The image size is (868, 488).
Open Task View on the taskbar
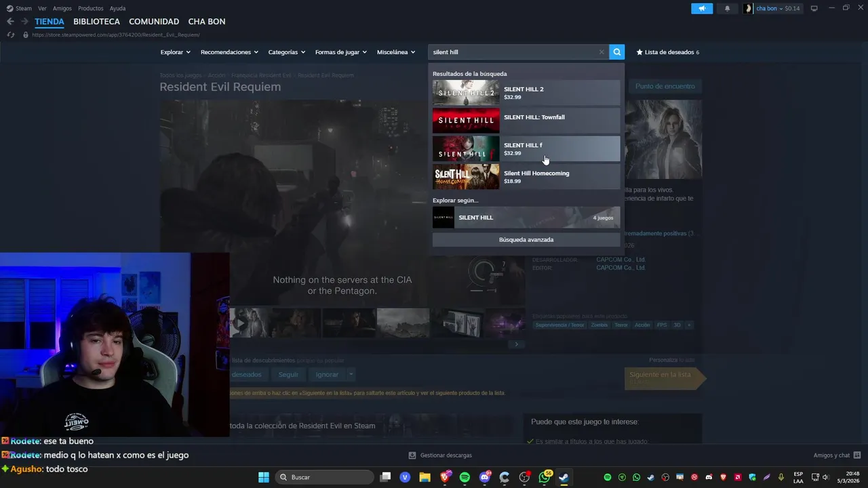click(x=385, y=477)
